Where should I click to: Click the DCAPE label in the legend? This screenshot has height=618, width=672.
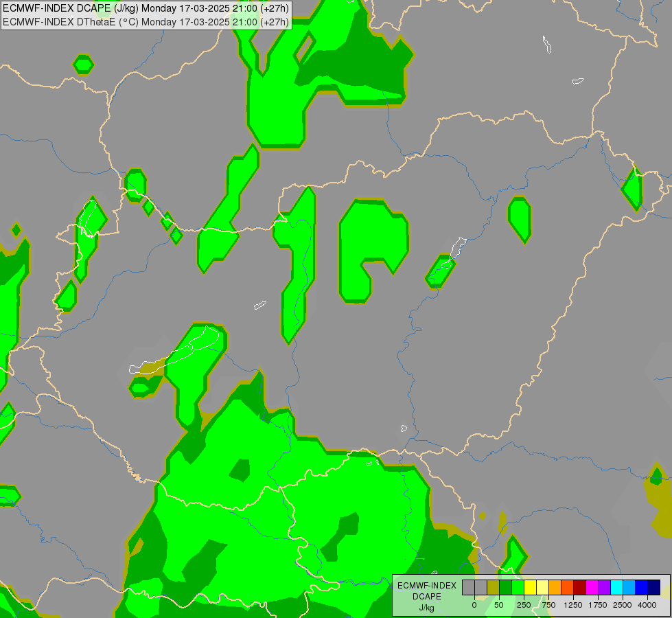click(x=427, y=597)
